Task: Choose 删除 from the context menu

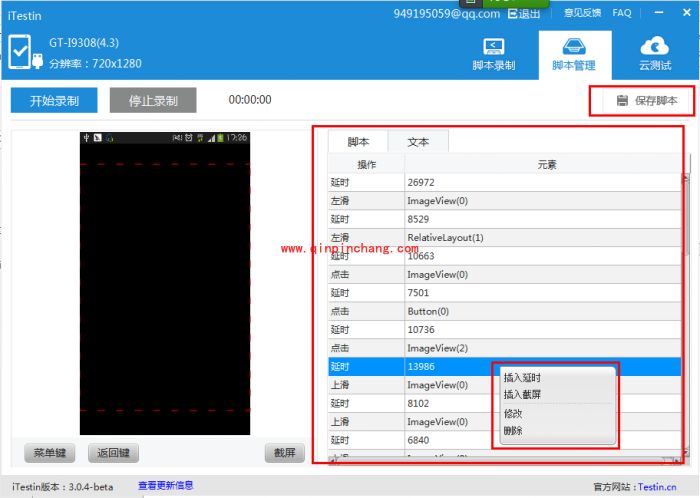Action: [513, 431]
